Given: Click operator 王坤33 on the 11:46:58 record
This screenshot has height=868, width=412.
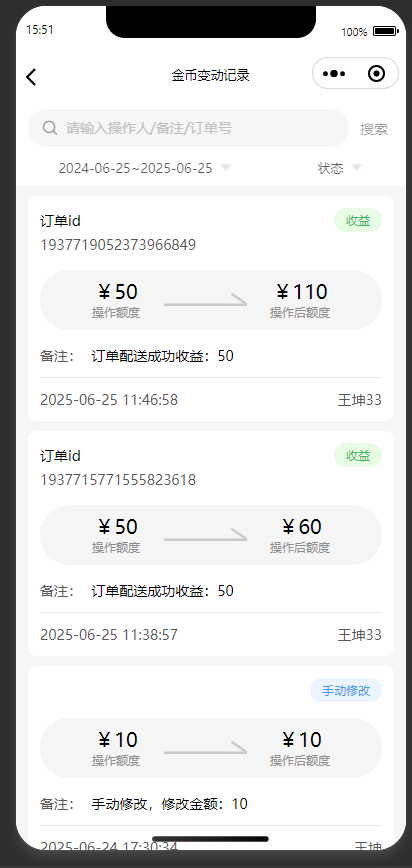Looking at the screenshot, I should click(359, 400).
